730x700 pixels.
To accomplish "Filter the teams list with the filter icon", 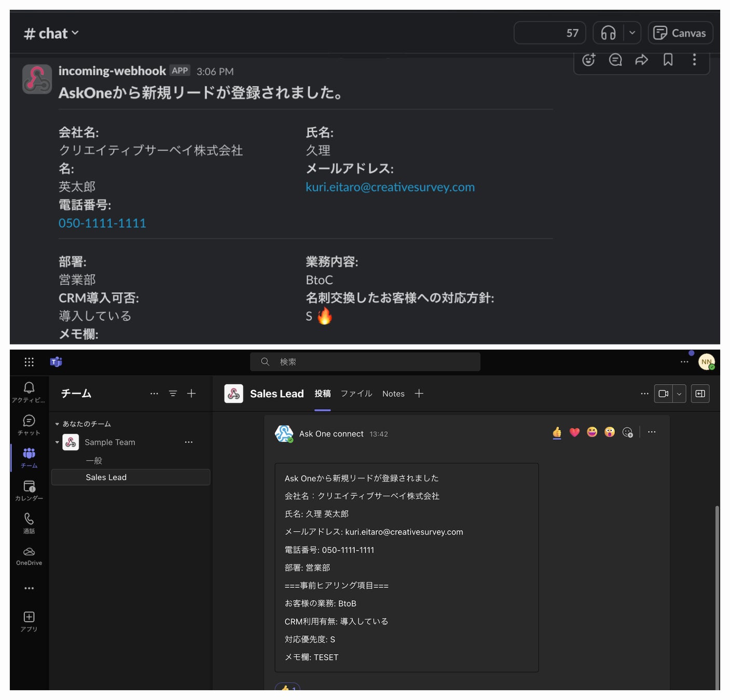I will [x=173, y=394].
